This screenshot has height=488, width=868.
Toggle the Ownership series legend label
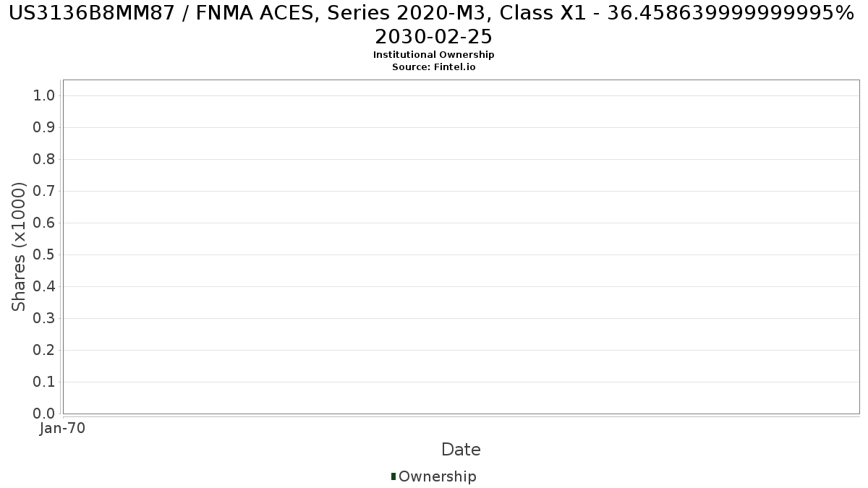coord(437,476)
